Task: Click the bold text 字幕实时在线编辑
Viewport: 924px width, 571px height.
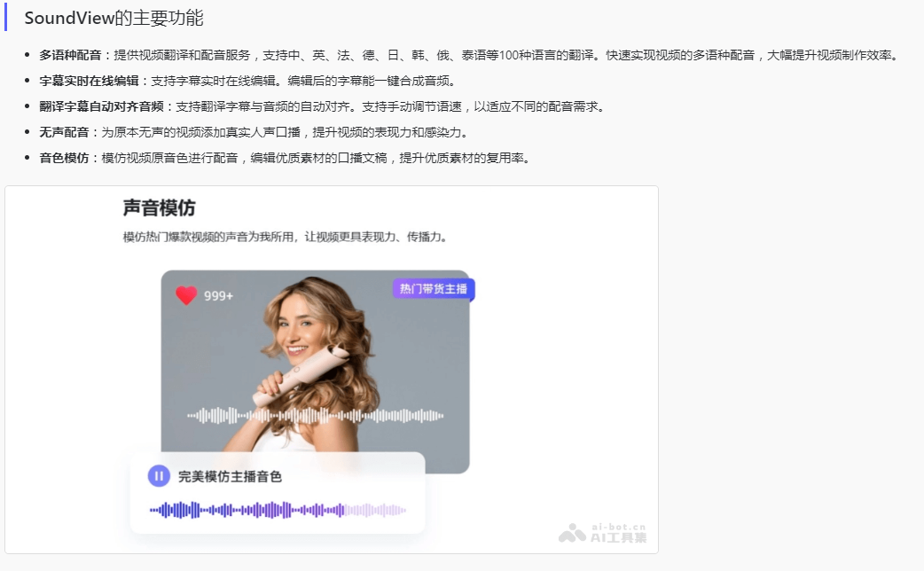Action: coord(89,81)
